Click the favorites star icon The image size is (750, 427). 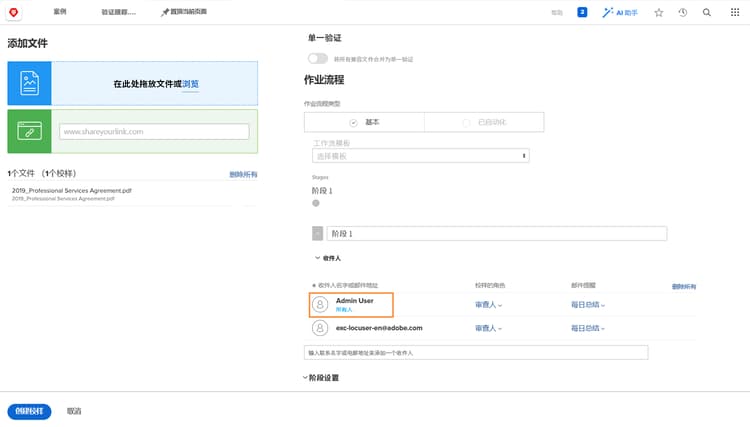659,12
